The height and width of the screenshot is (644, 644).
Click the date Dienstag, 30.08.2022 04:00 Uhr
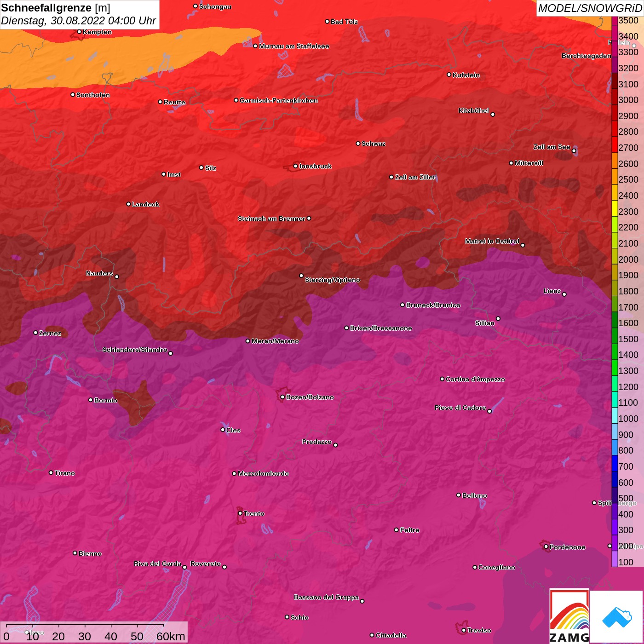pyautogui.click(x=79, y=21)
